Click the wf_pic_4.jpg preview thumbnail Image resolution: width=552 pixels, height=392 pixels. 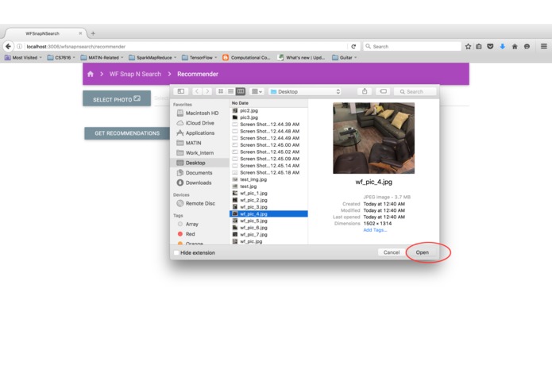[373, 138]
